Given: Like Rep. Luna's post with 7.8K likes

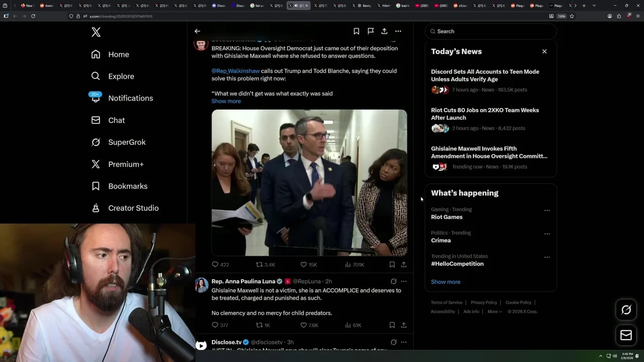Looking at the screenshot, I should point(309,325).
